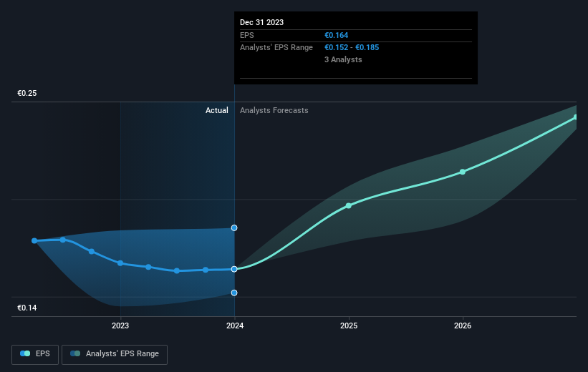This screenshot has width=588, height=372.
Task: Click the Analysts Forecasts label
Action: pyautogui.click(x=274, y=110)
